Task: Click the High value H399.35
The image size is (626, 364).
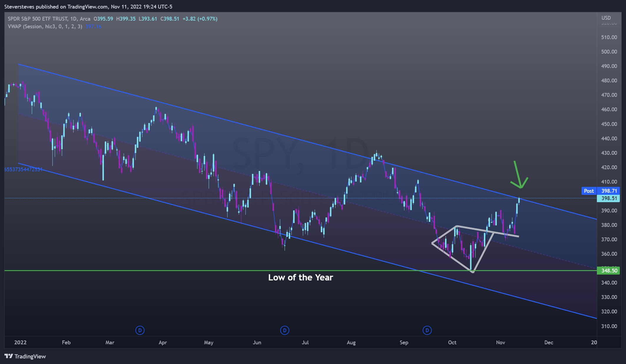Action: pyautogui.click(x=126, y=19)
